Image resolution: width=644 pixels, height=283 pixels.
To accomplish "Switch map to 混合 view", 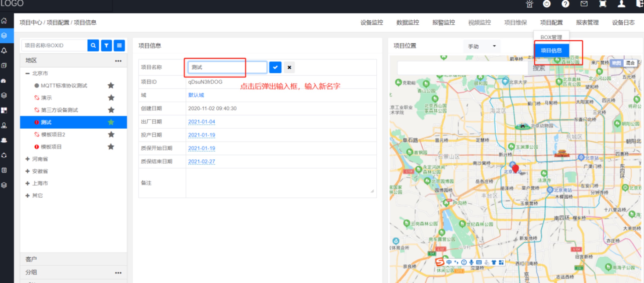I will click(630, 63).
